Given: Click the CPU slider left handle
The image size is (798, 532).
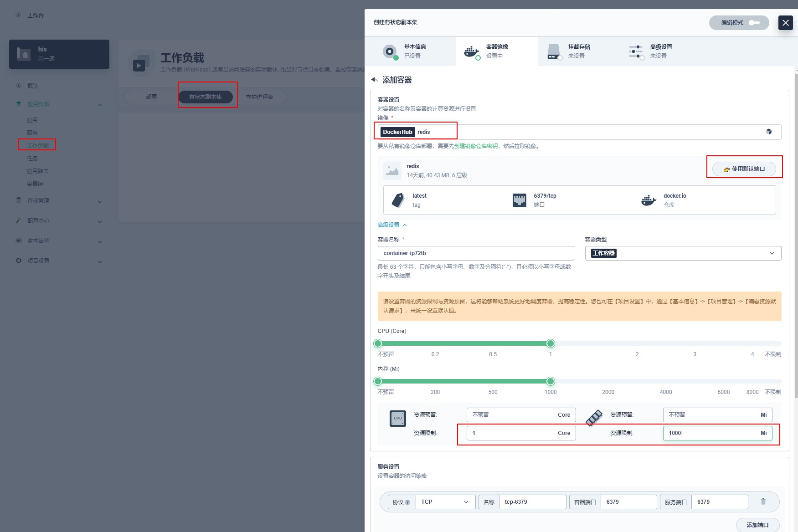Looking at the screenshot, I should pos(378,343).
